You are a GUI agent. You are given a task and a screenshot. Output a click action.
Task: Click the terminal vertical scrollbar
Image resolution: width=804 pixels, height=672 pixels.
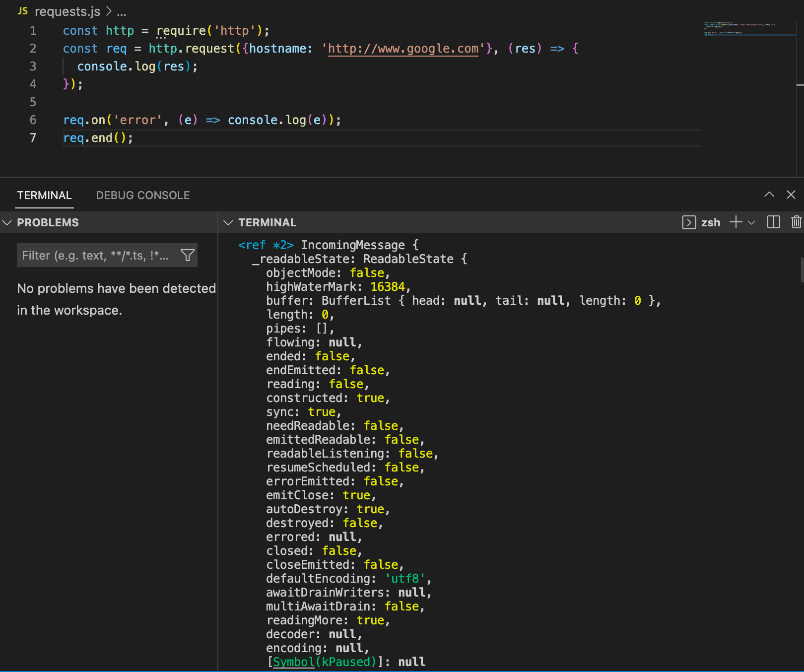tap(802, 270)
